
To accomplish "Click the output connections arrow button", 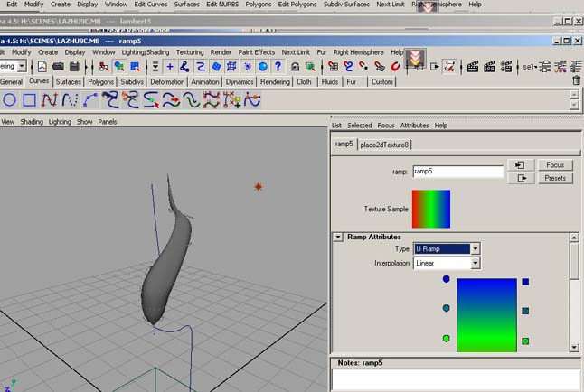I will pyautogui.click(x=521, y=178).
